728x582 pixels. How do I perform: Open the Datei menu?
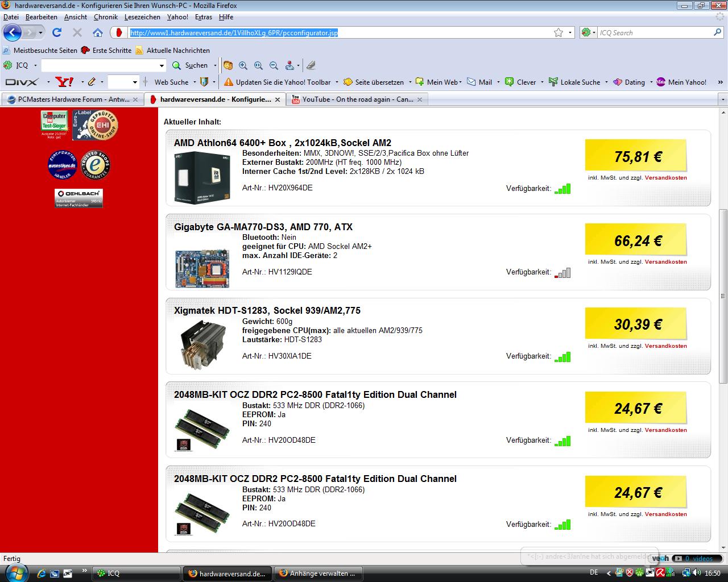(11, 17)
